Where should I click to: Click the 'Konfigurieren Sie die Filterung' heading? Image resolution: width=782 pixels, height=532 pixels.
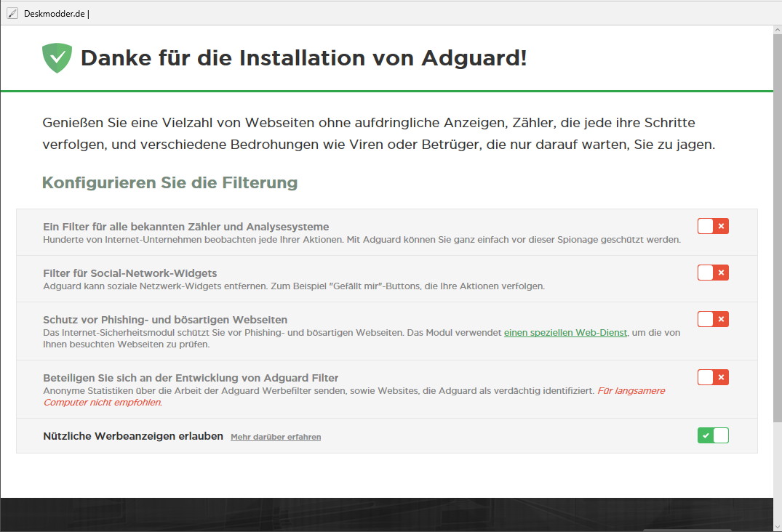click(x=169, y=183)
